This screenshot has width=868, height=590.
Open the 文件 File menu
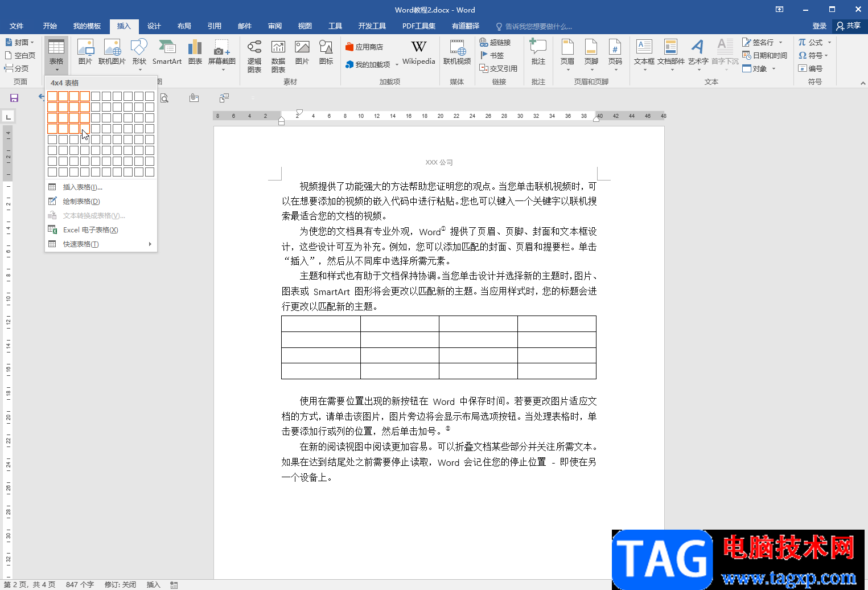tap(17, 26)
